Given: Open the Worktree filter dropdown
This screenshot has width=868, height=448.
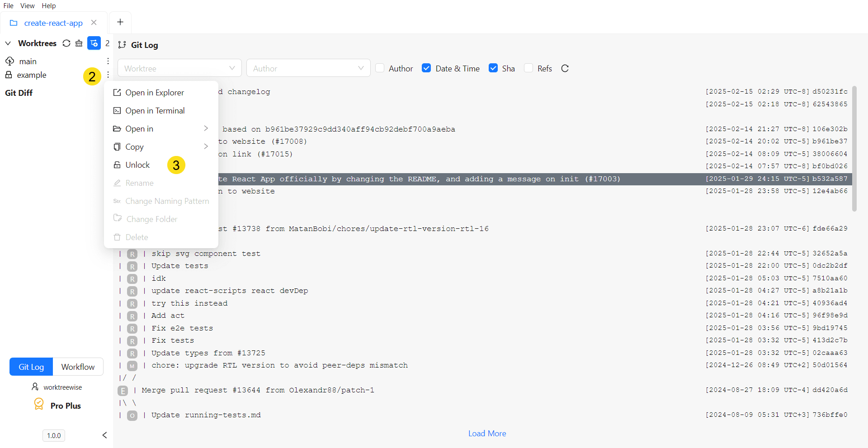Looking at the screenshot, I should (179, 68).
